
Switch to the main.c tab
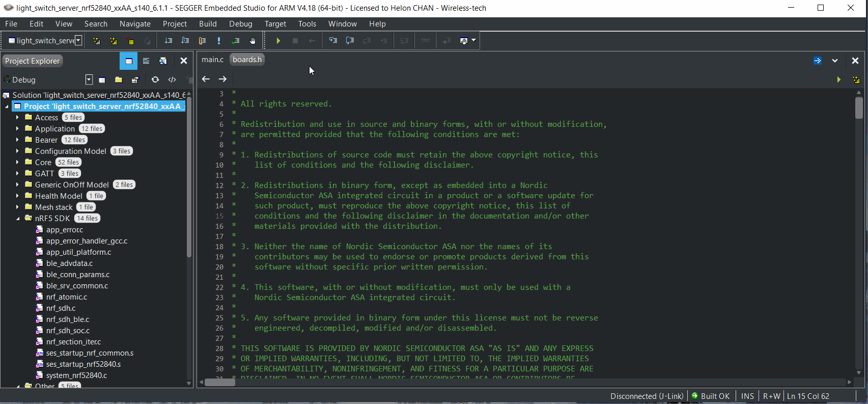212,60
